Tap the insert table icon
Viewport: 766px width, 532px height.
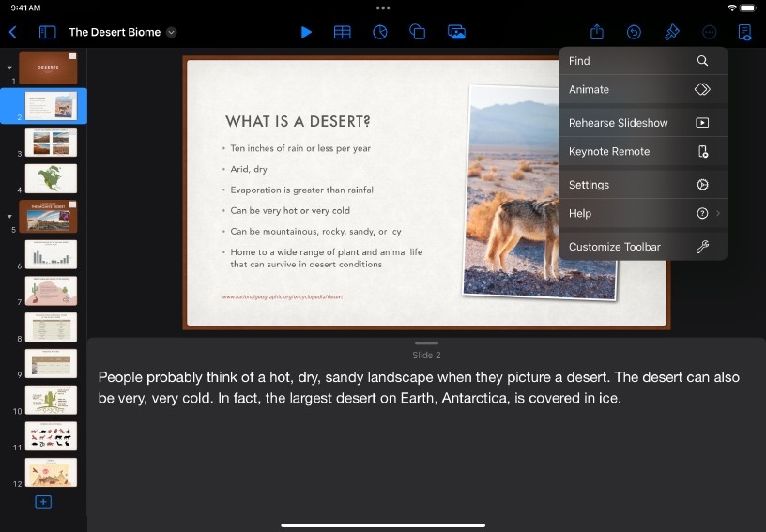[343, 32]
